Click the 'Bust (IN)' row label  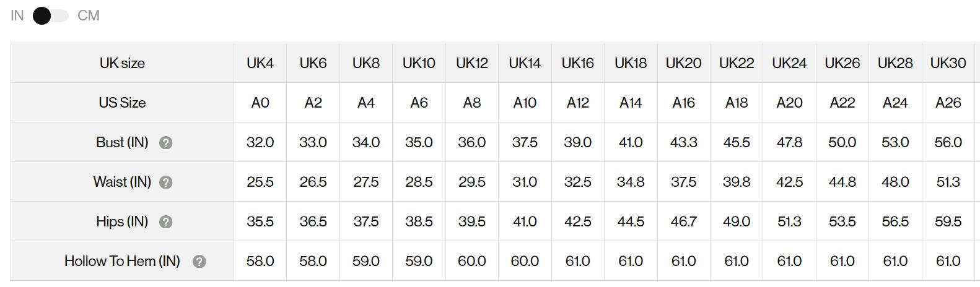[122, 142]
